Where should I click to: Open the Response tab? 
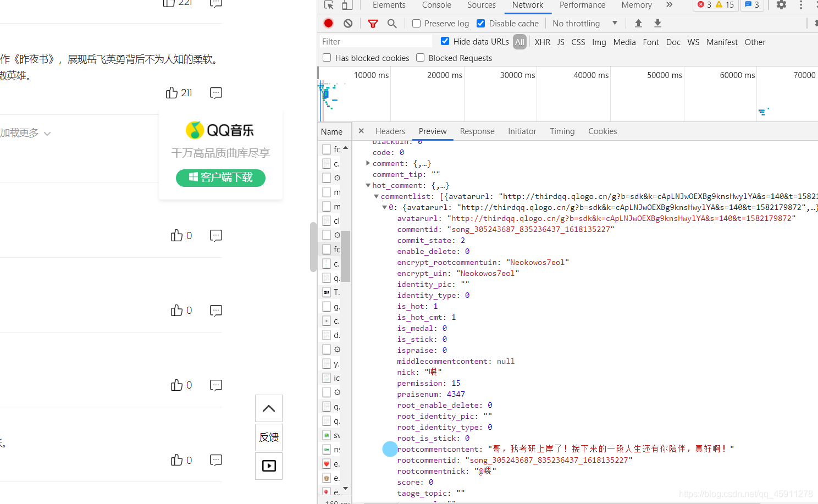click(x=477, y=131)
